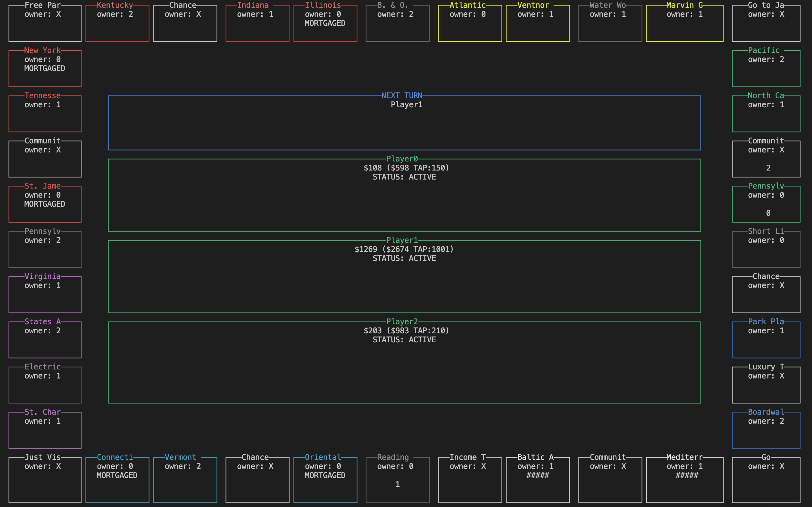Select the Income Tax tile
Image resolution: width=812 pixels, height=507 pixels.
point(470,480)
